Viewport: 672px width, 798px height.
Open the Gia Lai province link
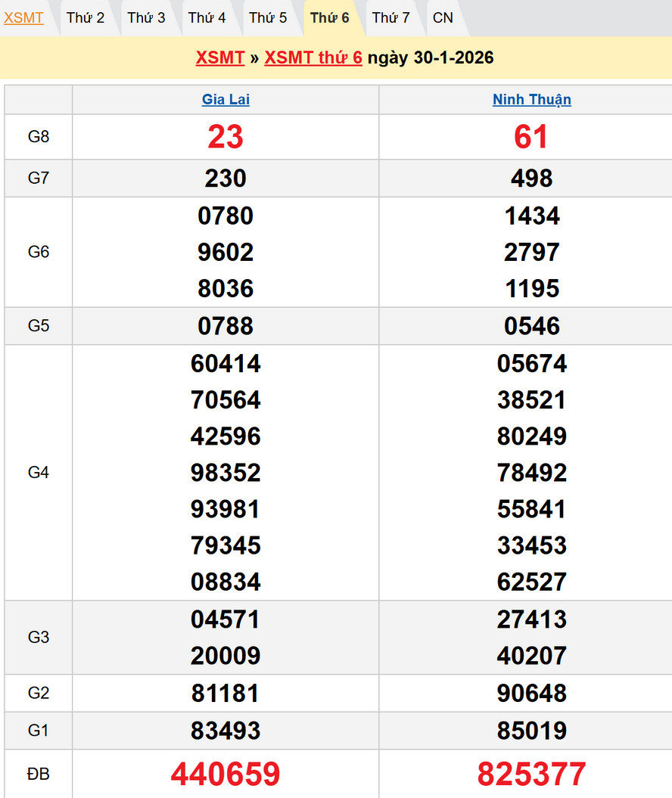tap(226, 100)
